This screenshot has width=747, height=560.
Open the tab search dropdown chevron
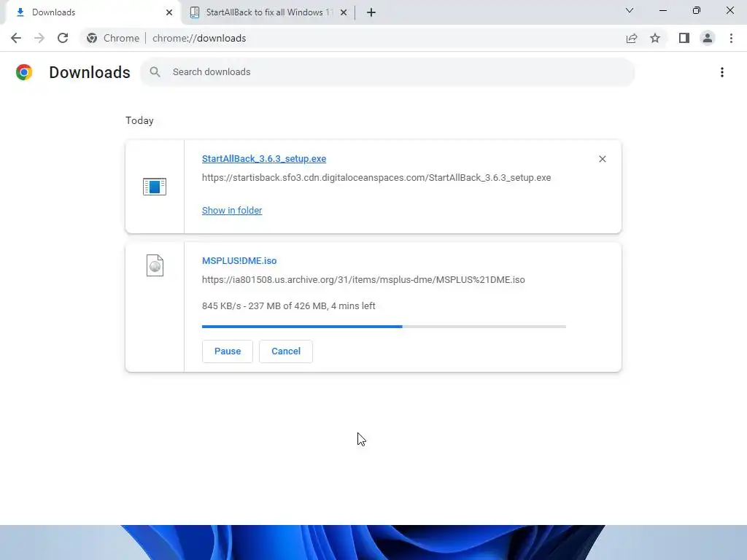630,10
